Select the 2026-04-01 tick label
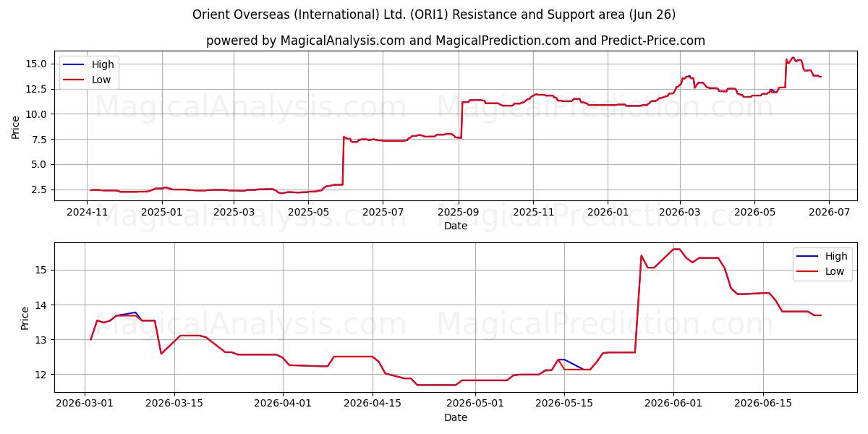Viewport: 868px width, 434px height. tap(282, 403)
